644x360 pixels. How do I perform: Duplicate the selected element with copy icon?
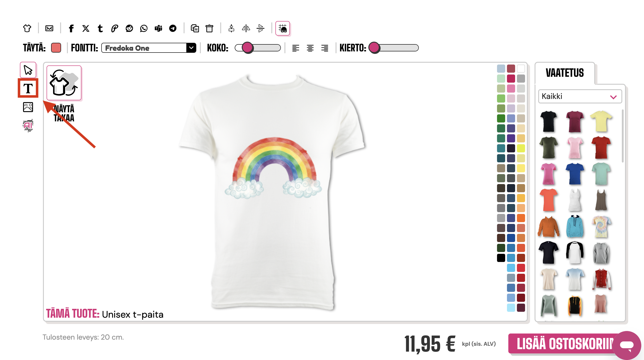194,28
